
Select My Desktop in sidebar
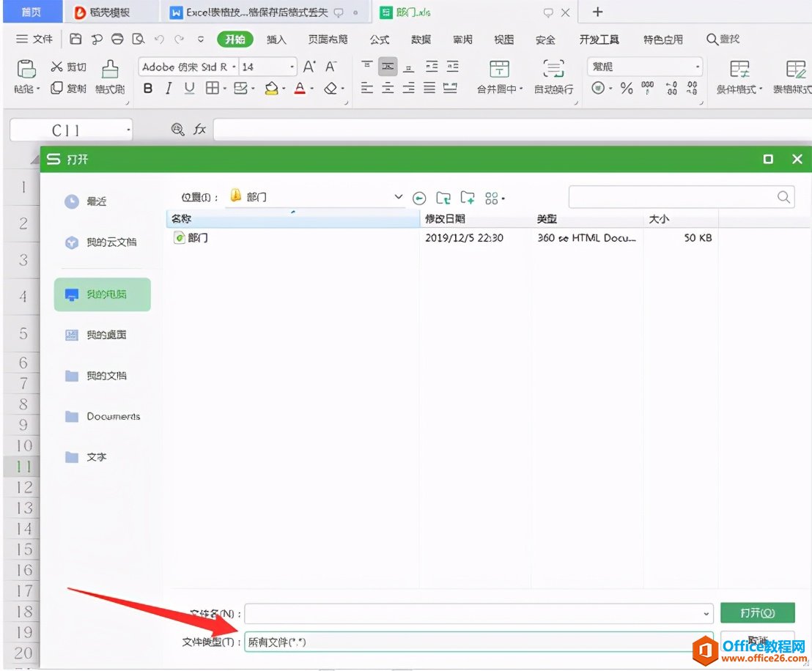(103, 335)
